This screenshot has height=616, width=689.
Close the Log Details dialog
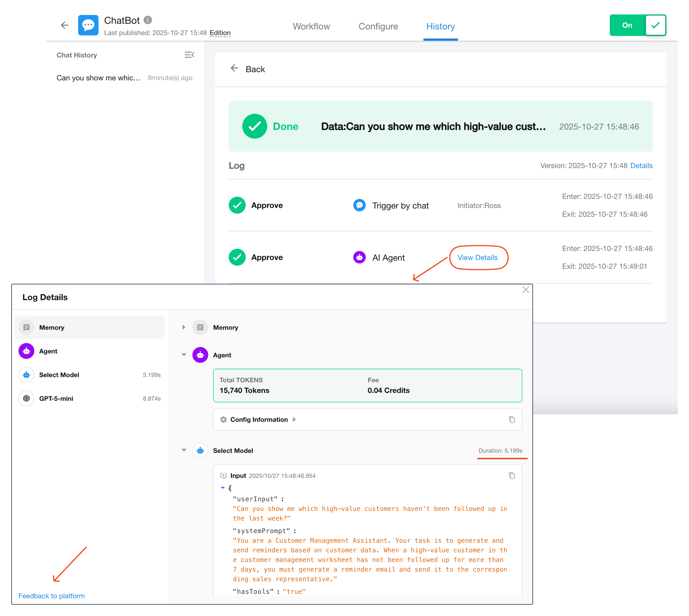(525, 290)
